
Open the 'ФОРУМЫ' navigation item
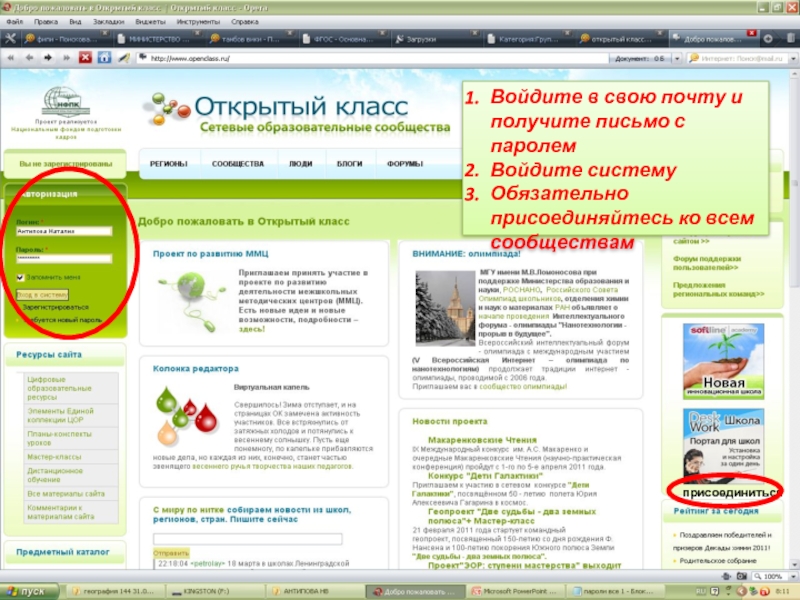tap(405, 164)
